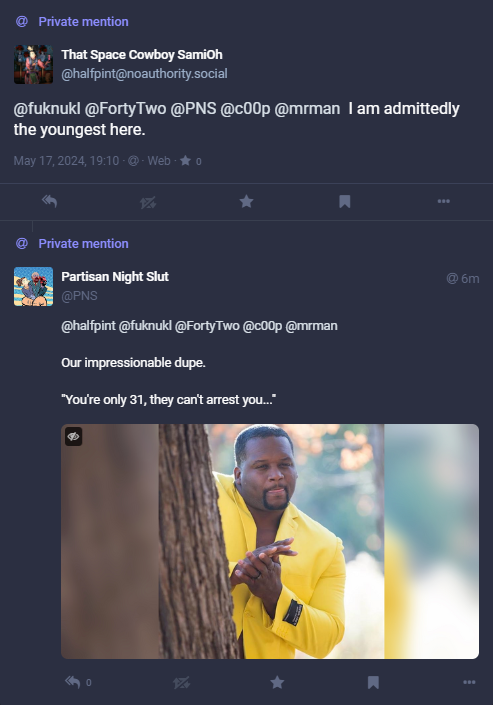Bookmark SamiOh's post
The height and width of the screenshot is (705, 493).
(345, 201)
